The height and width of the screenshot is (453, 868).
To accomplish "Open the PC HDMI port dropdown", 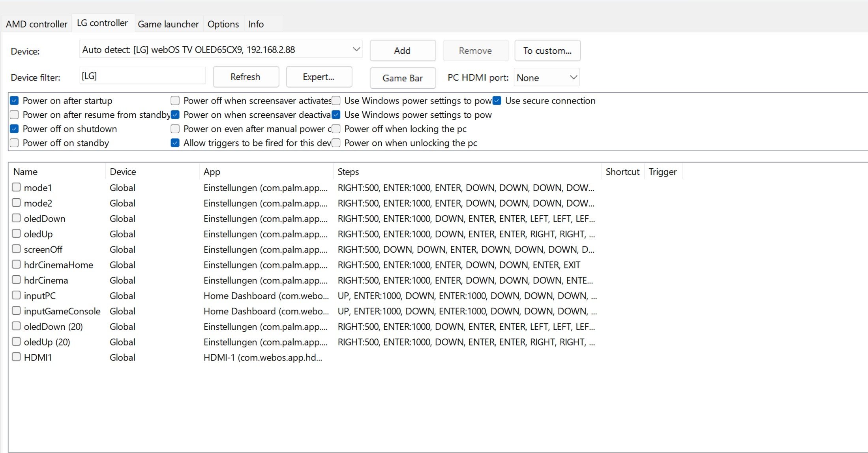I will [573, 78].
